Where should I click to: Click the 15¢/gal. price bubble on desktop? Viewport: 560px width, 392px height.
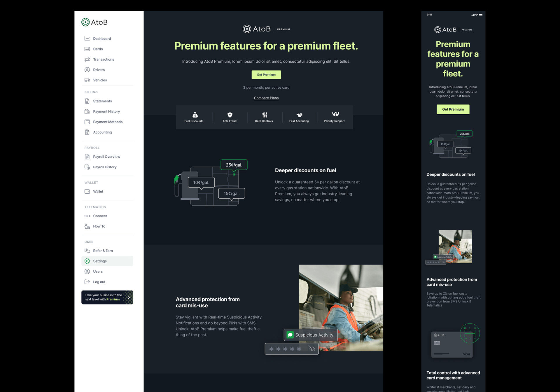pos(232,193)
